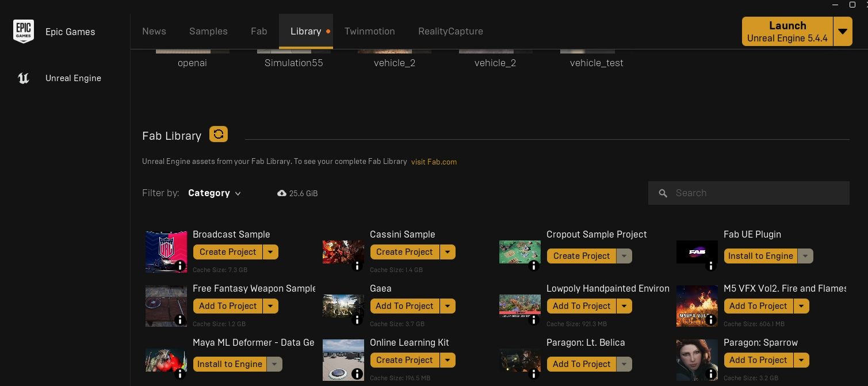Show info for Maya ML Deformer

click(180, 374)
